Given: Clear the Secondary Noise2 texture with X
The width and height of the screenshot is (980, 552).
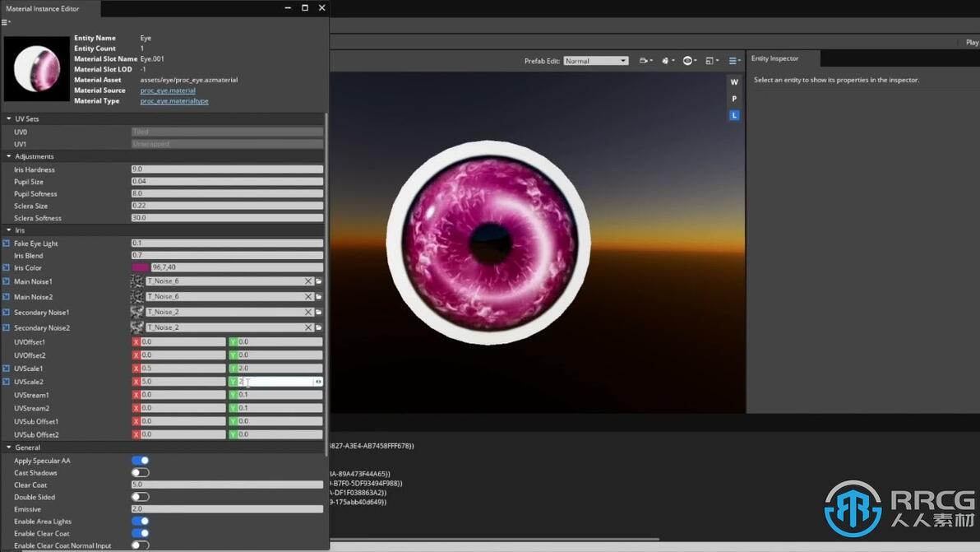Looking at the screenshot, I should coord(308,327).
